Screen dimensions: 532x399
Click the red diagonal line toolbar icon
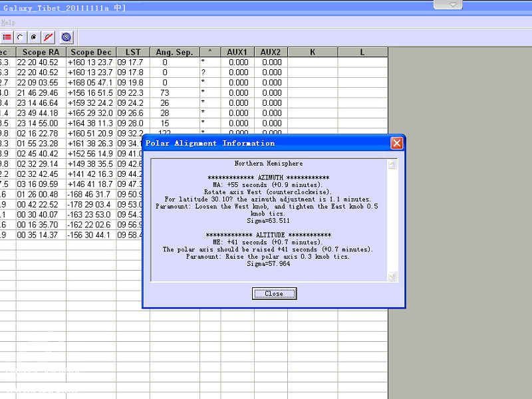48,37
